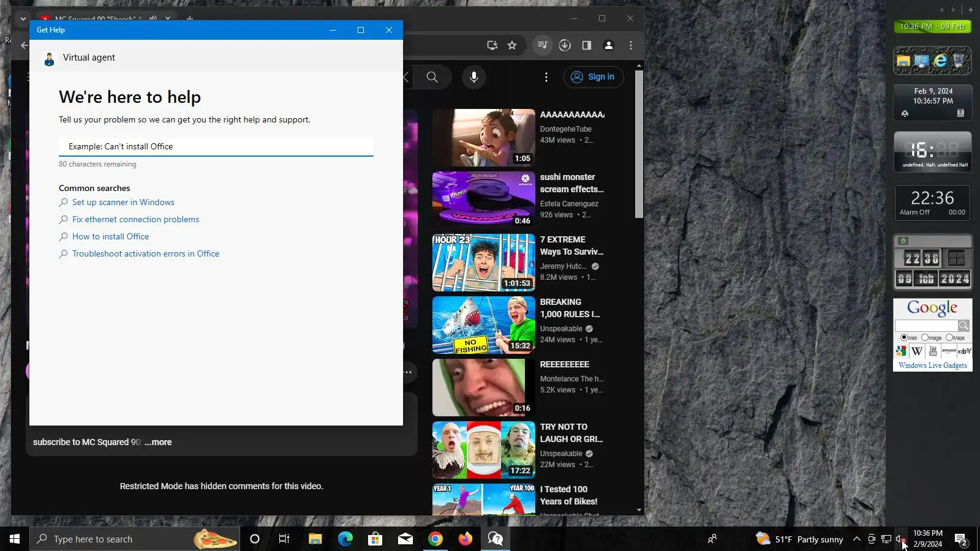Open the Chrome profile icon
Viewport: 980px width, 551px height.
click(x=609, y=45)
